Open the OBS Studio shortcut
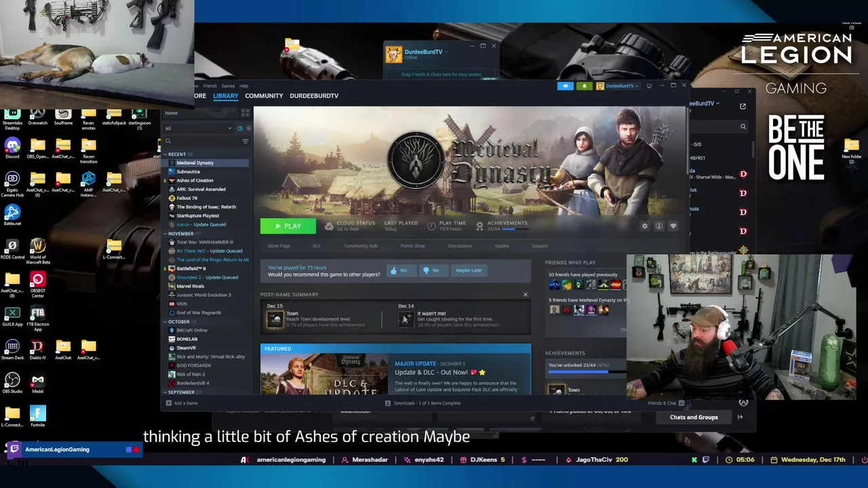Screen dimensions: 868x488 coord(12,383)
